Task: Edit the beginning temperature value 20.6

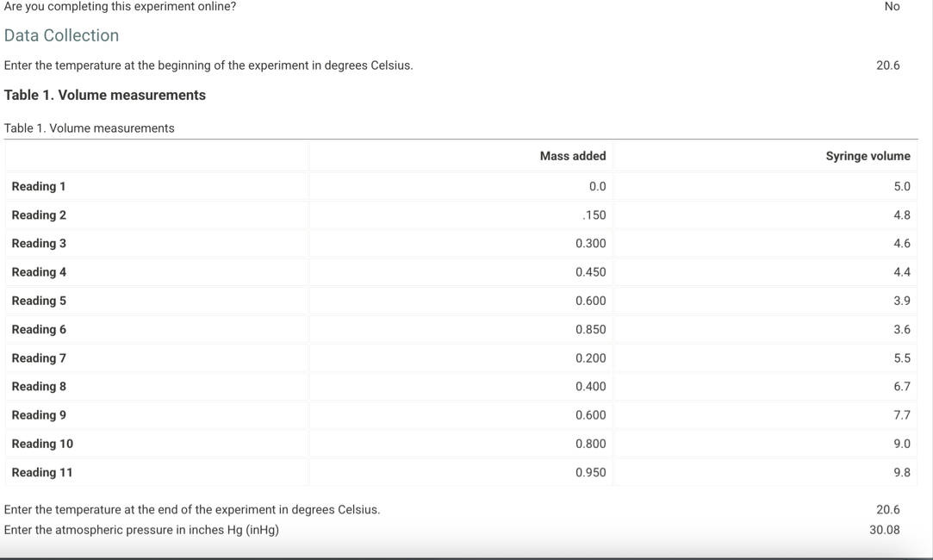Action: [x=888, y=65]
